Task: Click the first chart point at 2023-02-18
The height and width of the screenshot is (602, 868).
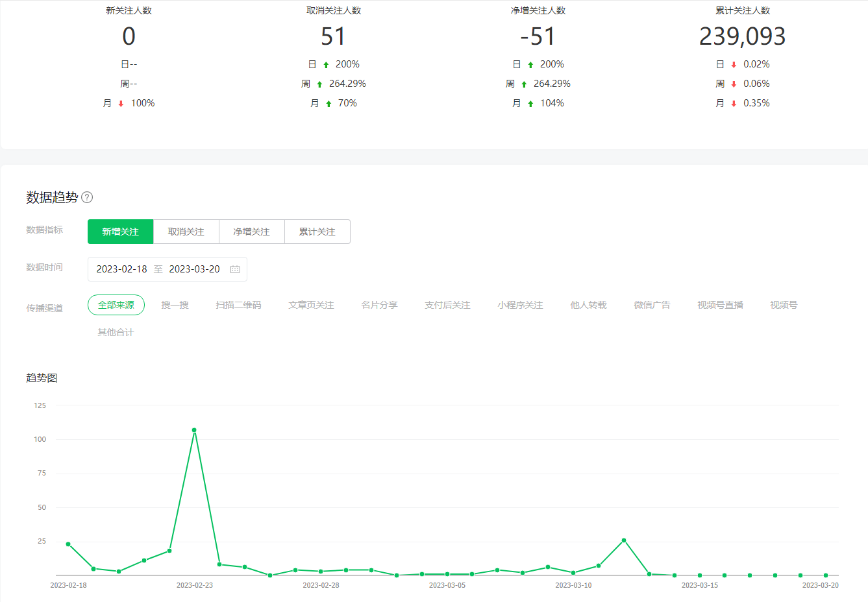Action: [68, 544]
